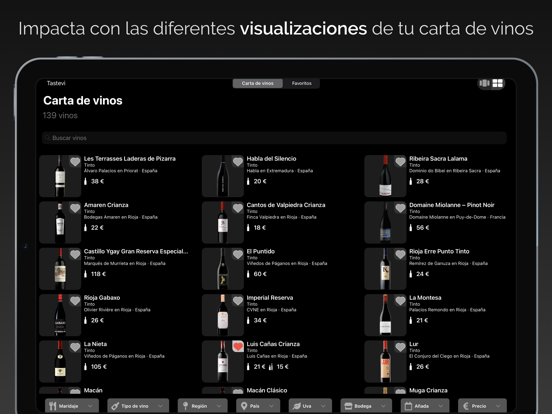The image size is (552, 414).
Task: Open Habla del Silencio bottle thumbnail
Action: pyautogui.click(x=222, y=176)
